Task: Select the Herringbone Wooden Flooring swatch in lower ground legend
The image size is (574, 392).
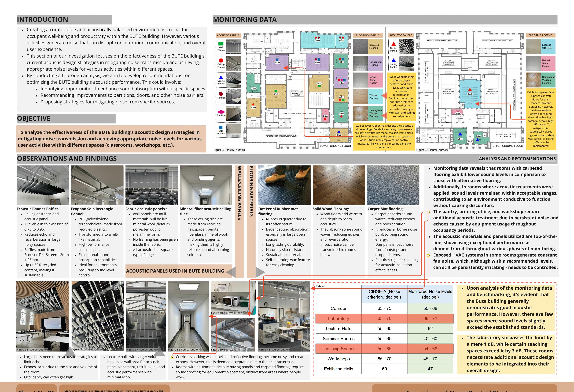Action: tap(360, 113)
